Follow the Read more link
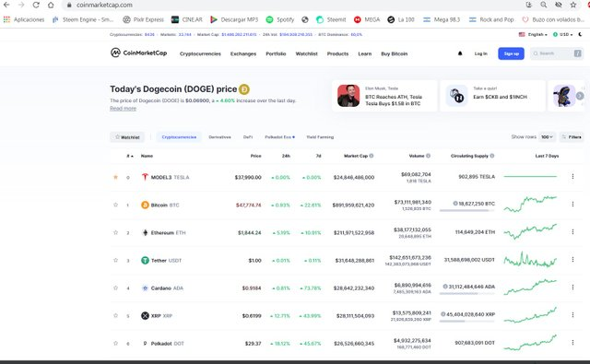Screen dimensions: 590x364 [x=123, y=109]
